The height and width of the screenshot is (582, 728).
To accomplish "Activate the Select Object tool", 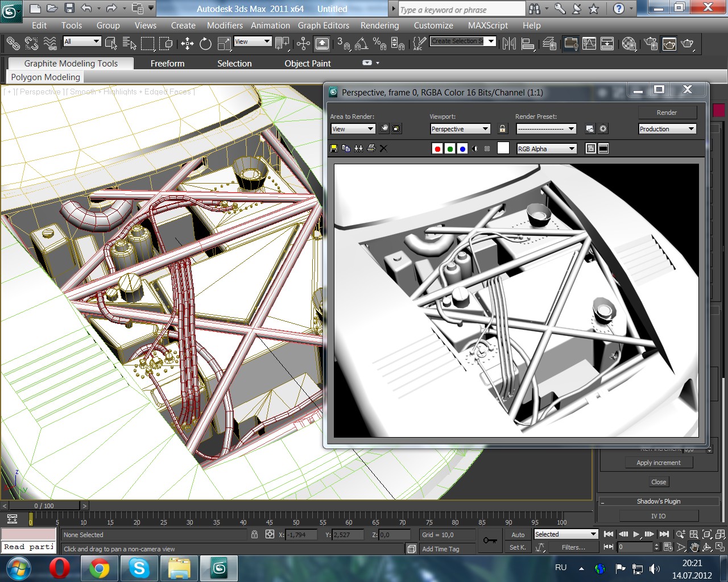I will (x=111, y=43).
